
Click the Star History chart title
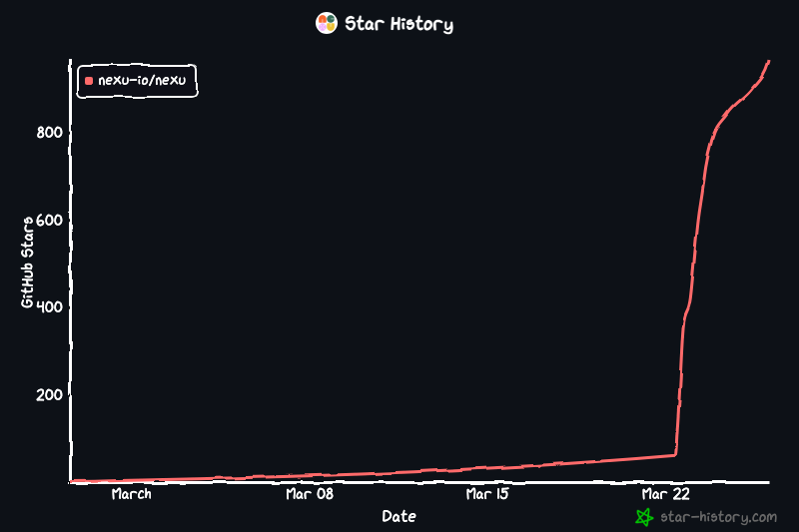[x=399, y=24]
